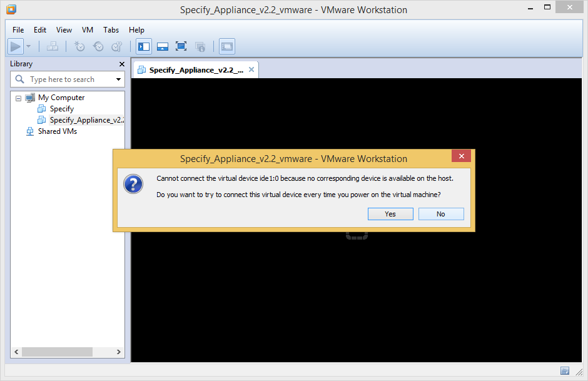Click the console view toolbar icon
The image size is (588, 381).
tap(227, 46)
